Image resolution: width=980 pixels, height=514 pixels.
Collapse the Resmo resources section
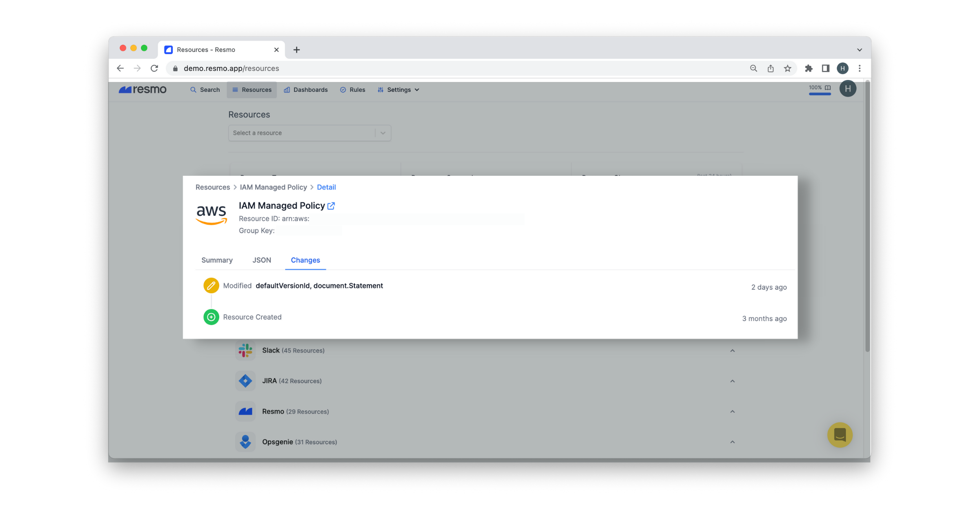733,412
